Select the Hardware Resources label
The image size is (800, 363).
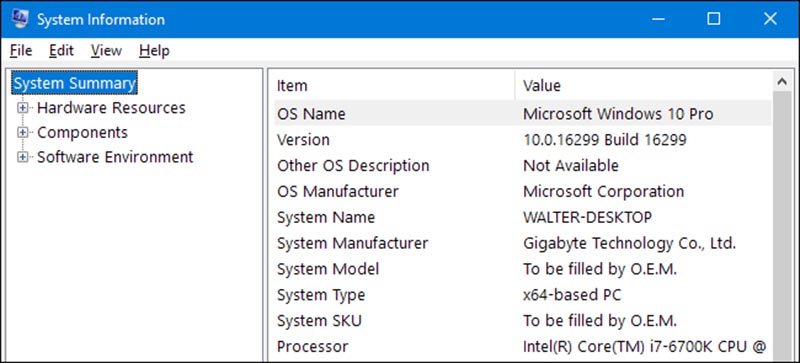tap(111, 108)
